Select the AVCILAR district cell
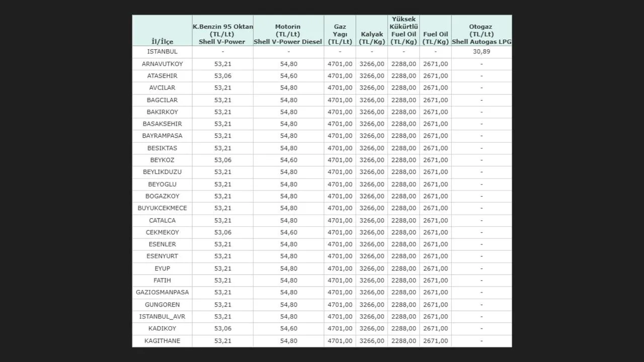 pos(162,87)
